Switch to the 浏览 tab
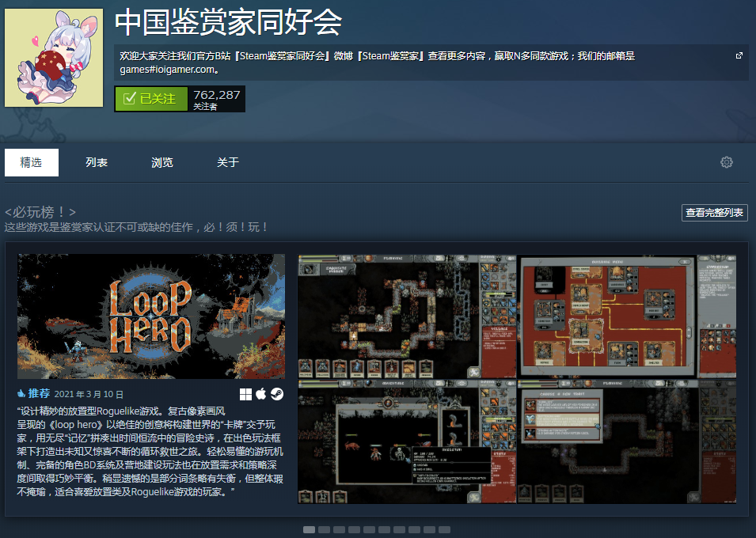 click(x=162, y=162)
